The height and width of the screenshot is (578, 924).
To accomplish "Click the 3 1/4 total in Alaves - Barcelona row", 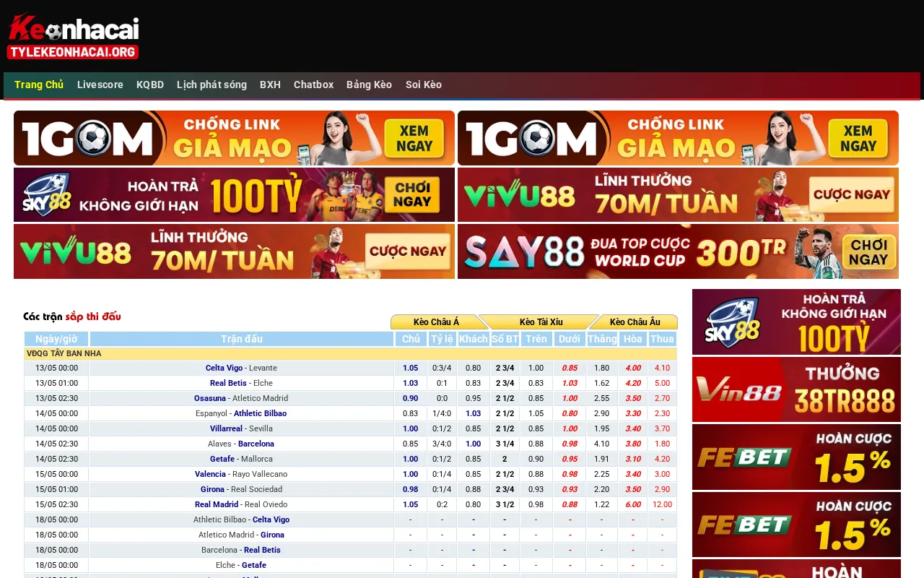I will [x=505, y=444].
